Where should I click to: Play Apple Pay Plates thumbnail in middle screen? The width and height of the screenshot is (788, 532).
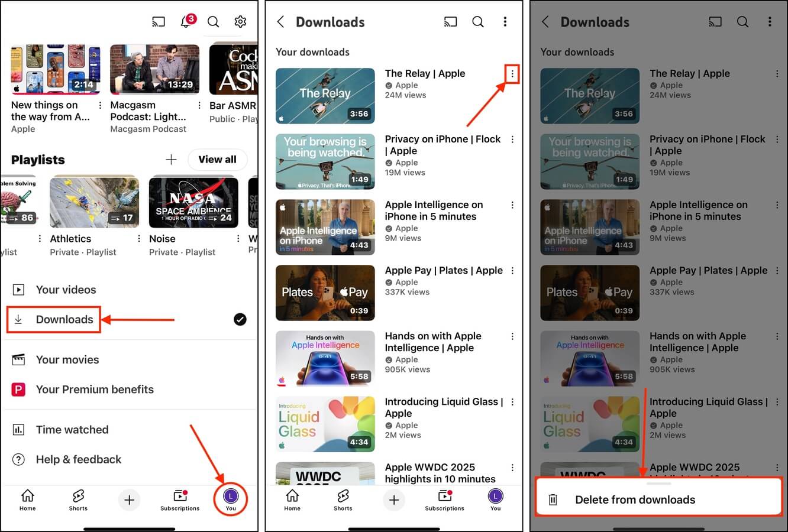pos(325,293)
